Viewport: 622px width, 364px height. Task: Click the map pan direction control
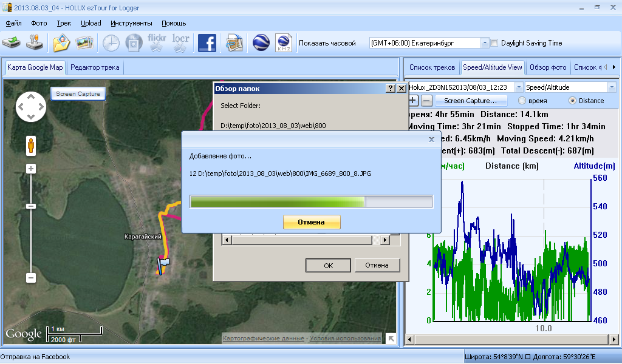[x=31, y=107]
